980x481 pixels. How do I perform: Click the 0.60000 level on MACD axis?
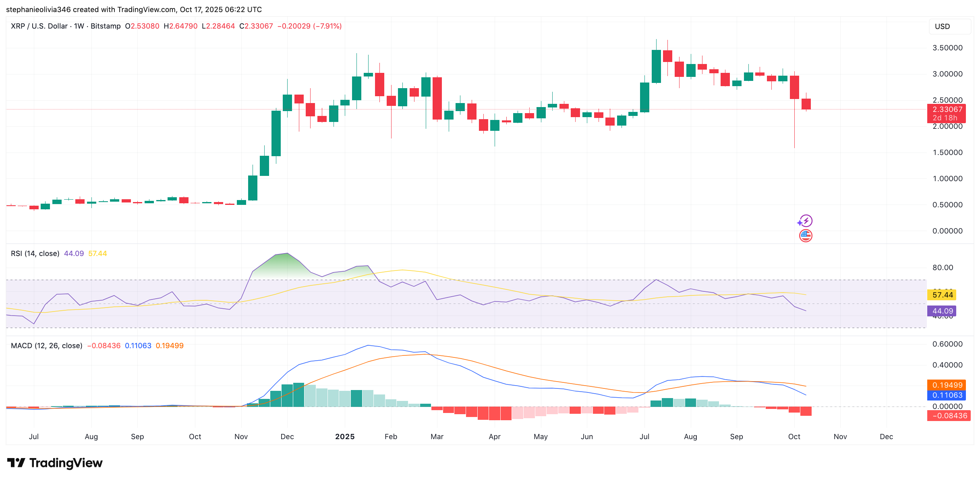947,344
